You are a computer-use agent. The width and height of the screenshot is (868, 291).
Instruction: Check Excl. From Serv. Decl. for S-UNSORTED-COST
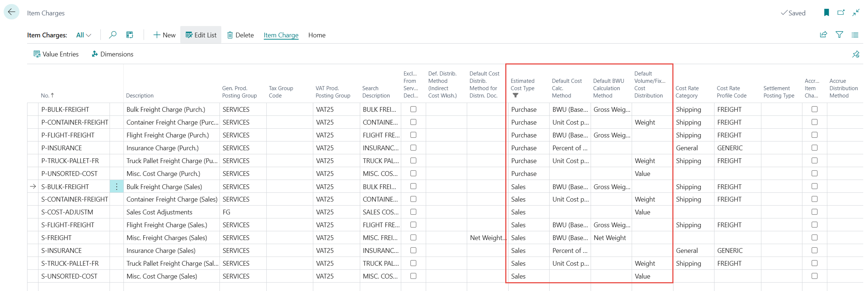pos(413,276)
